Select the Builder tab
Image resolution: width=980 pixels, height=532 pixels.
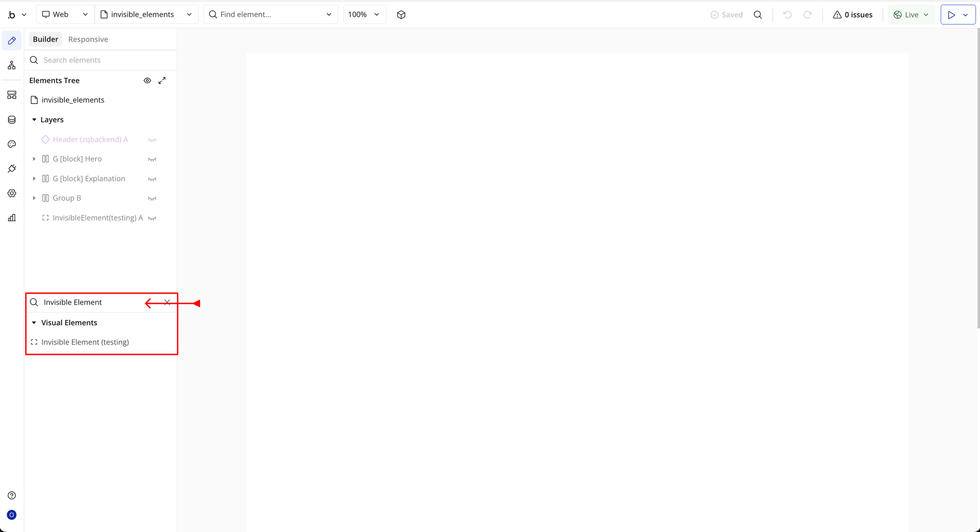[x=45, y=39]
